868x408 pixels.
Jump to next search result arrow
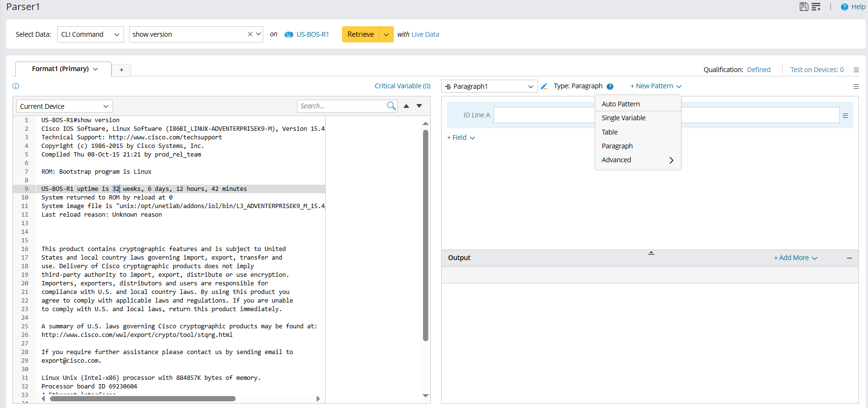click(x=419, y=106)
